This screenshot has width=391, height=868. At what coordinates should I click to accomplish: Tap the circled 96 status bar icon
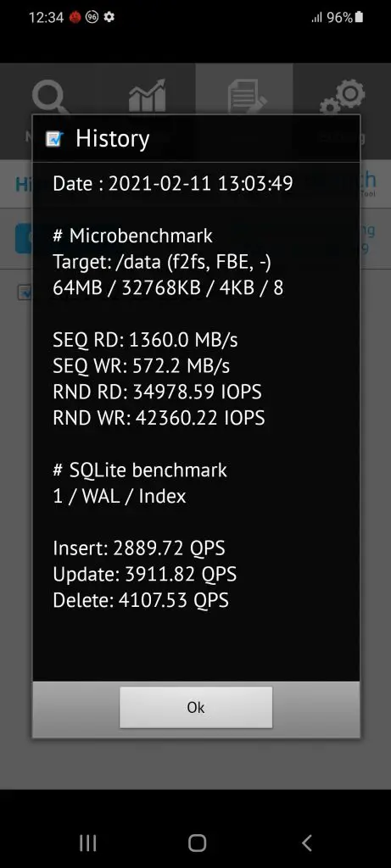pos(92,17)
